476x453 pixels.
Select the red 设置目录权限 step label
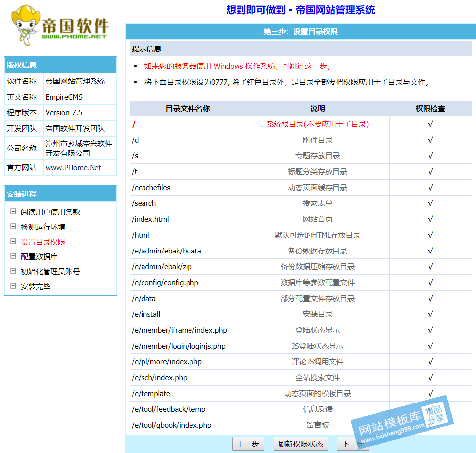[x=43, y=242]
